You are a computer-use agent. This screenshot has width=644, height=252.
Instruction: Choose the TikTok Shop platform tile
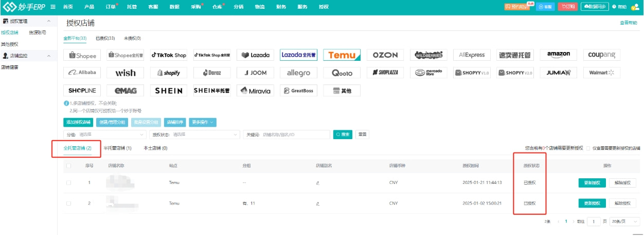[x=169, y=55]
